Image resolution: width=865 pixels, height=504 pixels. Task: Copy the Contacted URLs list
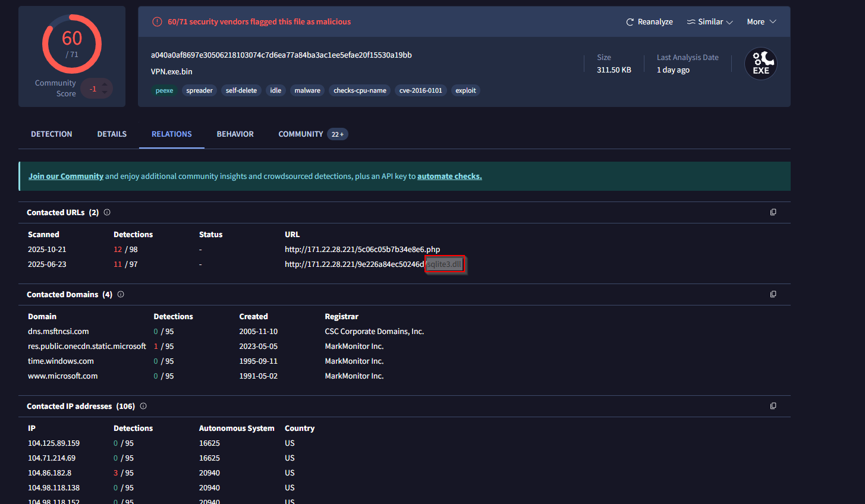point(773,212)
